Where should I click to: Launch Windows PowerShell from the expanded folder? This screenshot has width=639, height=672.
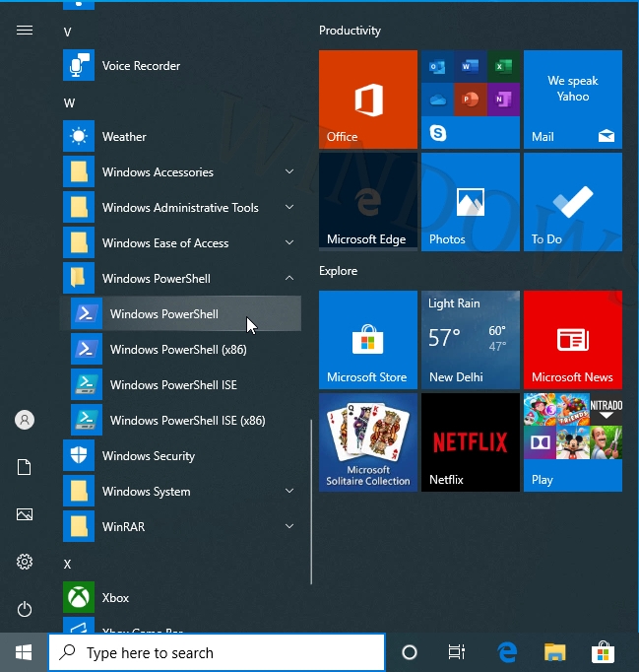[182, 313]
